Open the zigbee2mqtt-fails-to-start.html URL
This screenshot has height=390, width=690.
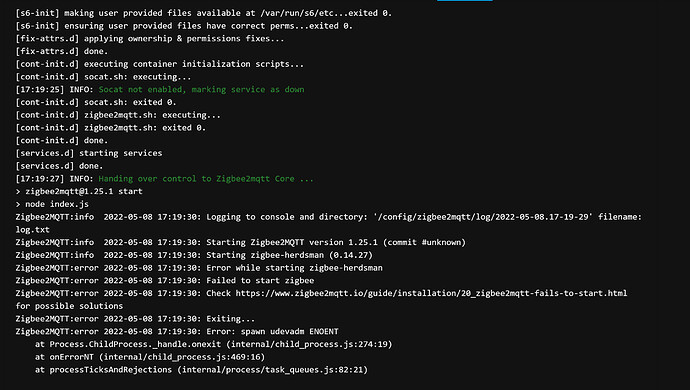tap(431, 293)
